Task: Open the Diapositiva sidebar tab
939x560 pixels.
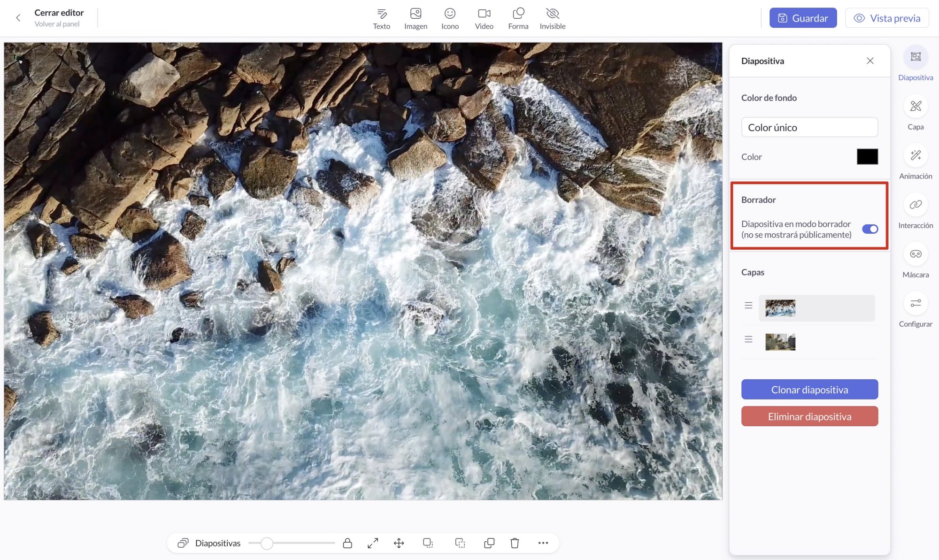Action: (916, 64)
